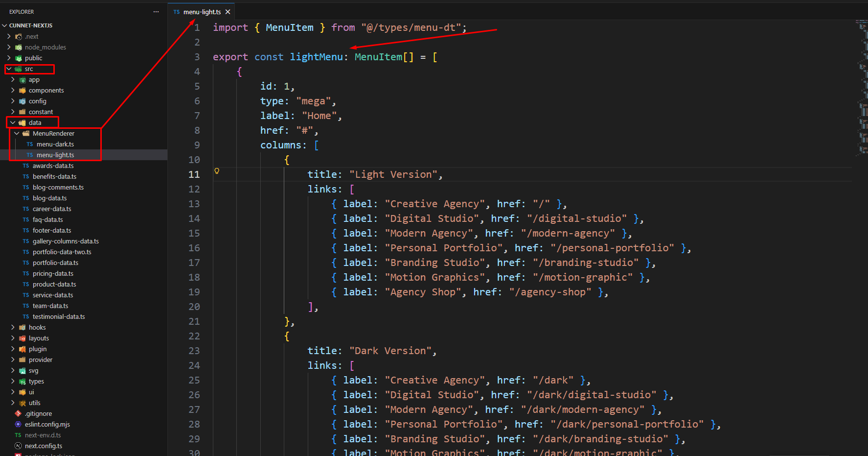Click line number 11 in the gutter
The height and width of the screenshot is (456, 868).
tap(194, 174)
